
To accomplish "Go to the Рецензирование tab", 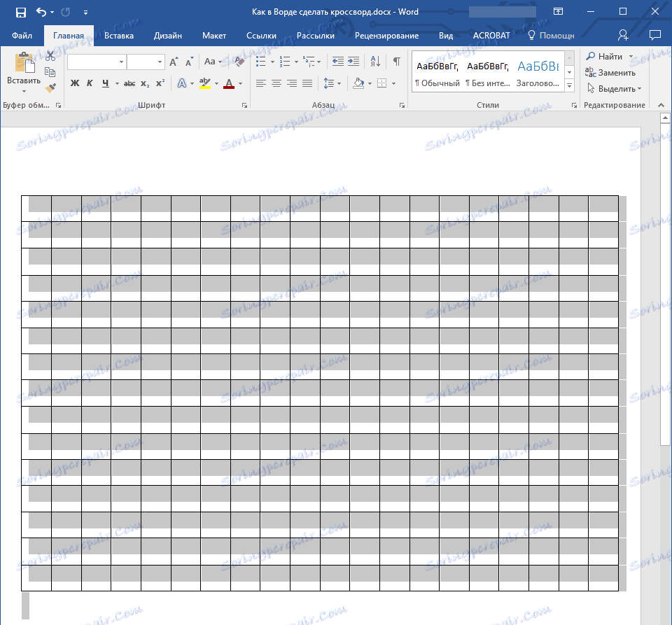I will point(386,36).
